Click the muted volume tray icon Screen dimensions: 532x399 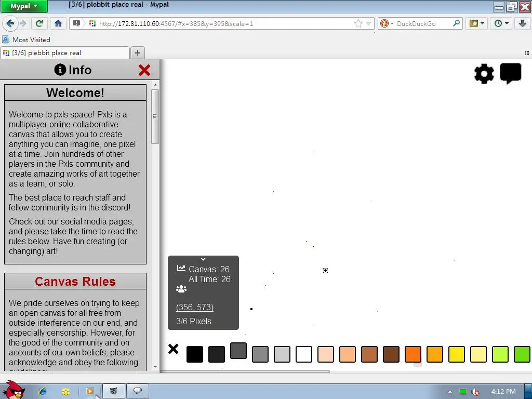475,392
